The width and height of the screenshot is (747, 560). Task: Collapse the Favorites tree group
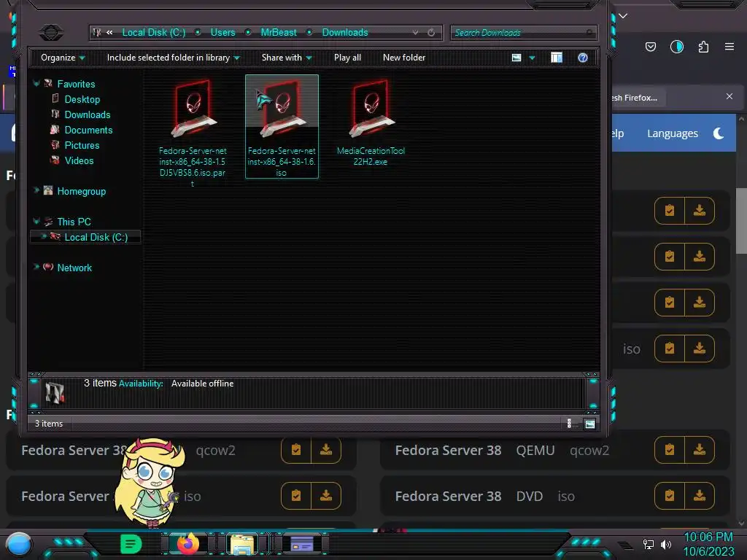[36, 83]
